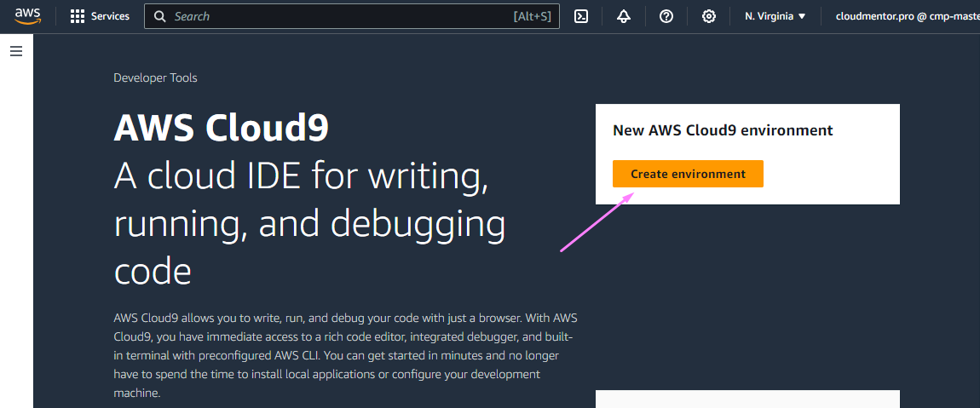
Task: Click the Create environment button
Action: click(x=688, y=174)
